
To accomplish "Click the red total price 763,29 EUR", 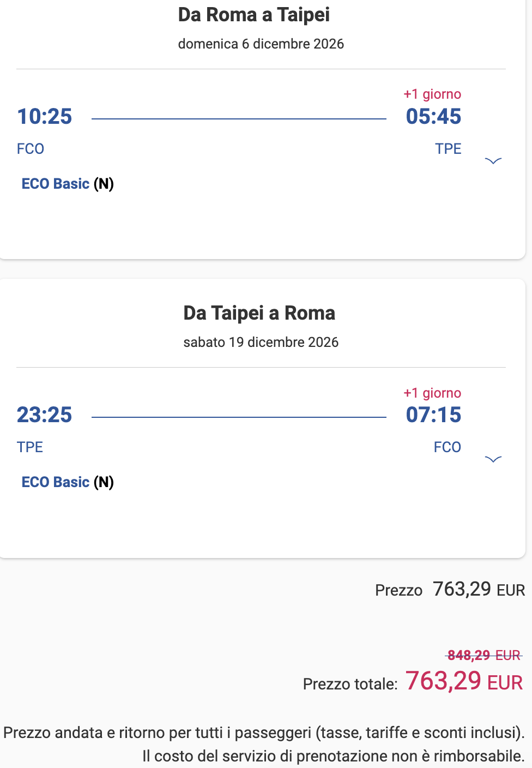I will click(464, 681).
